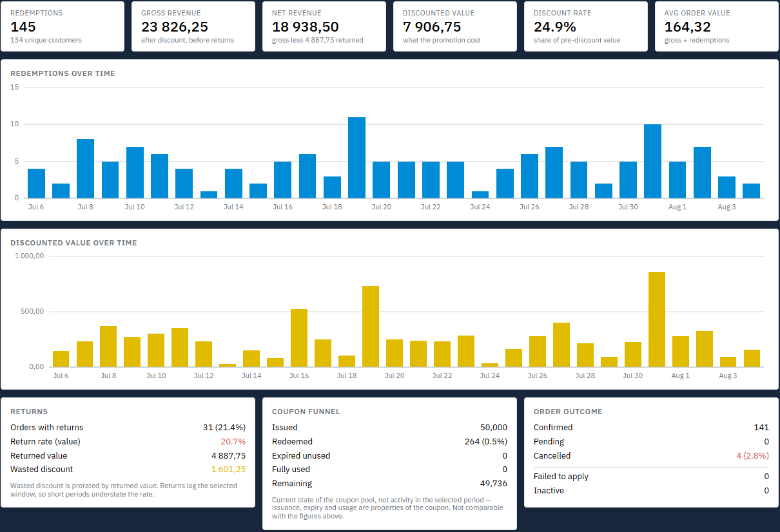Select the Aug 3 blue redemptions bar
Screen dimensions: 780x532
[726, 187]
